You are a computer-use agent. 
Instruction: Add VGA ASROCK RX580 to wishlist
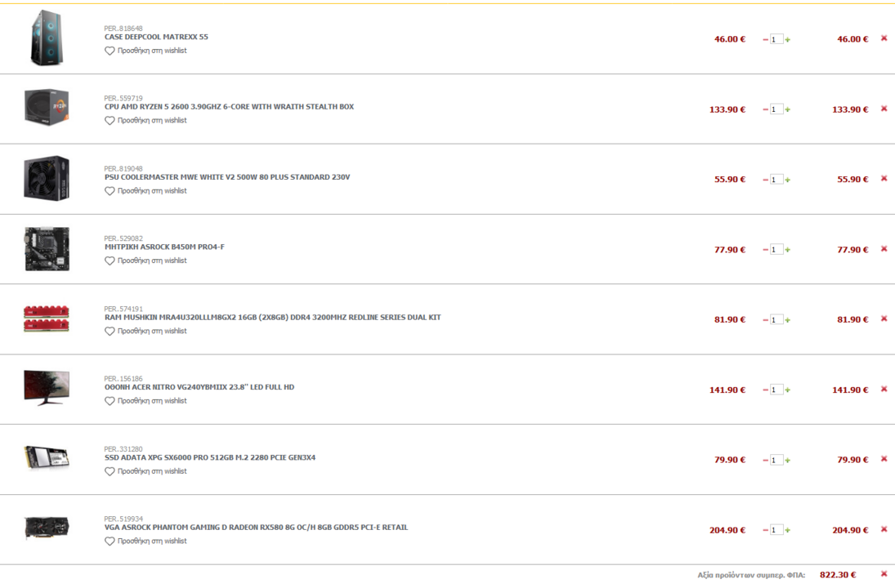click(145, 541)
